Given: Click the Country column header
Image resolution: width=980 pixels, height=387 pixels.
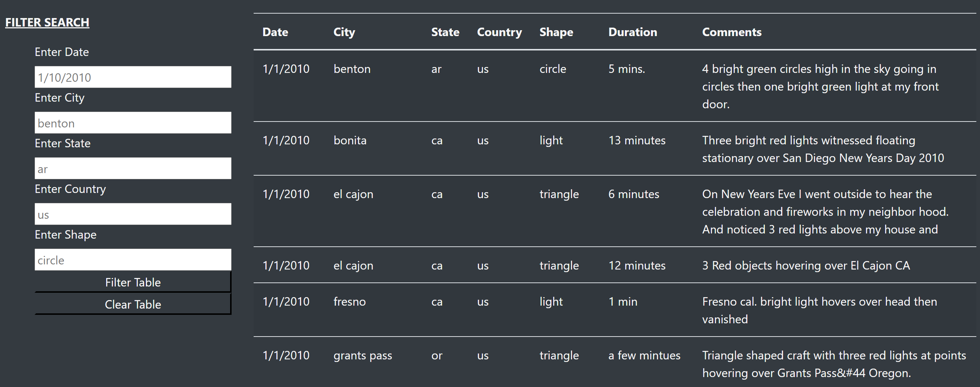Looking at the screenshot, I should coord(499,32).
